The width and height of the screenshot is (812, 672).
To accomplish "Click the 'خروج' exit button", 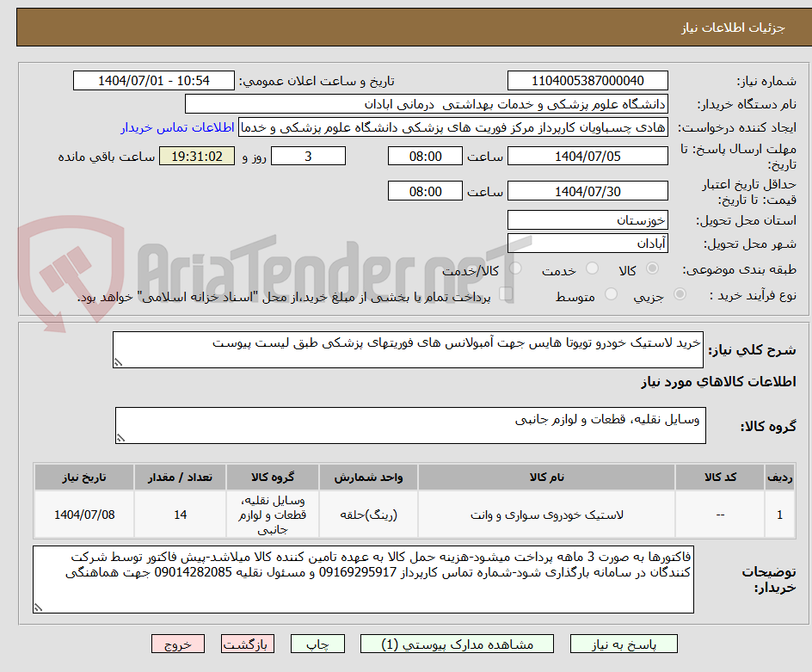I will pyautogui.click(x=178, y=644).
